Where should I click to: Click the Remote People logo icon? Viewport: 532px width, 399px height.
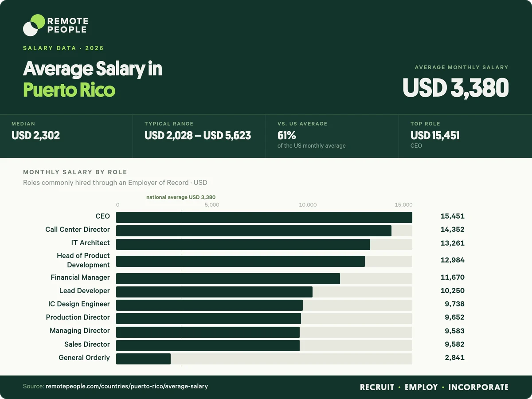pyautogui.click(x=34, y=25)
